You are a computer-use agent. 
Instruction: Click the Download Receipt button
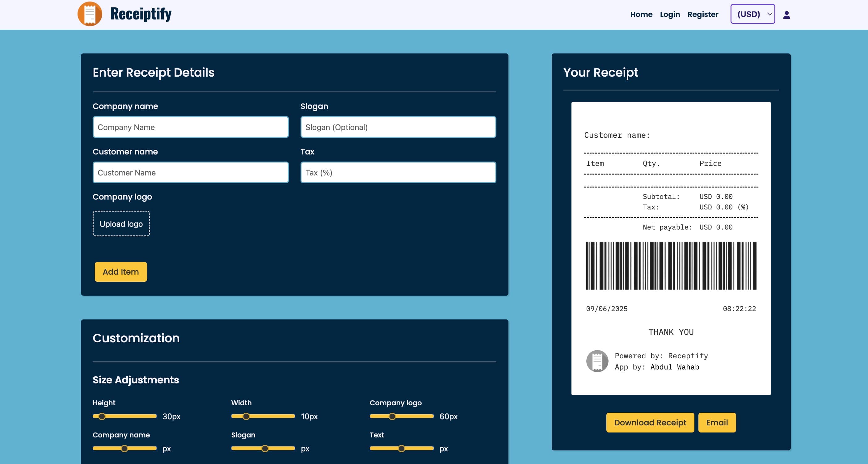point(650,423)
